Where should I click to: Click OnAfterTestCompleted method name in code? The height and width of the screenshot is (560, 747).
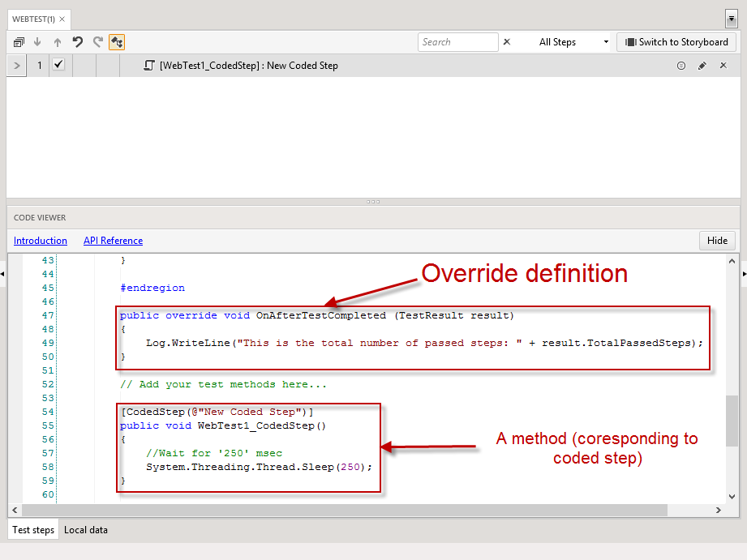coord(321,315)
